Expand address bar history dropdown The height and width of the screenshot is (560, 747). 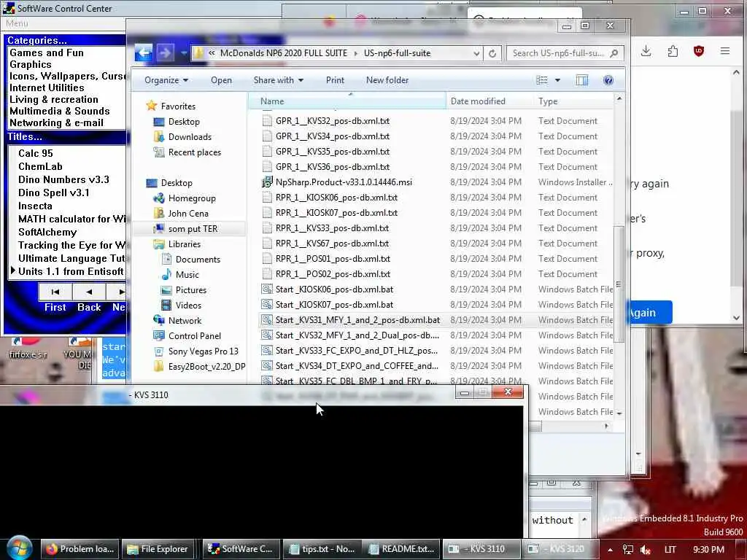[x=476, y=53]
